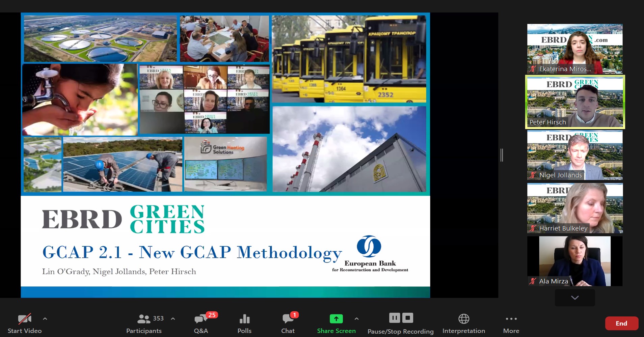Stop the recording

(408, 318)
